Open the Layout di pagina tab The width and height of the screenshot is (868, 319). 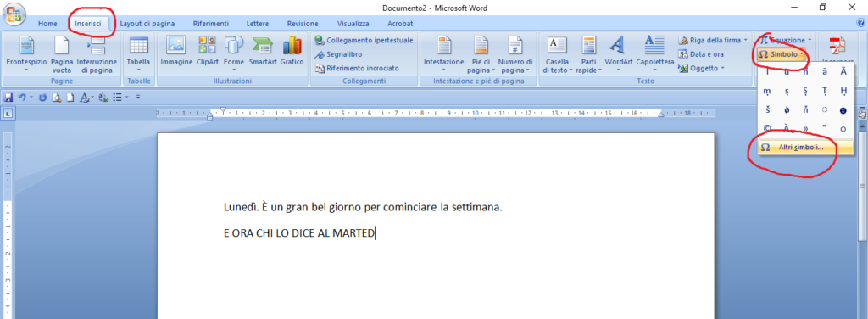[x=147, y=24]
